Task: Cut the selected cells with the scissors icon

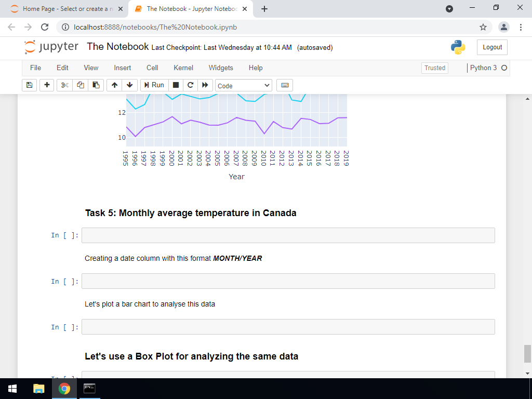Action: pyautogui.click(x=64, y=85)
